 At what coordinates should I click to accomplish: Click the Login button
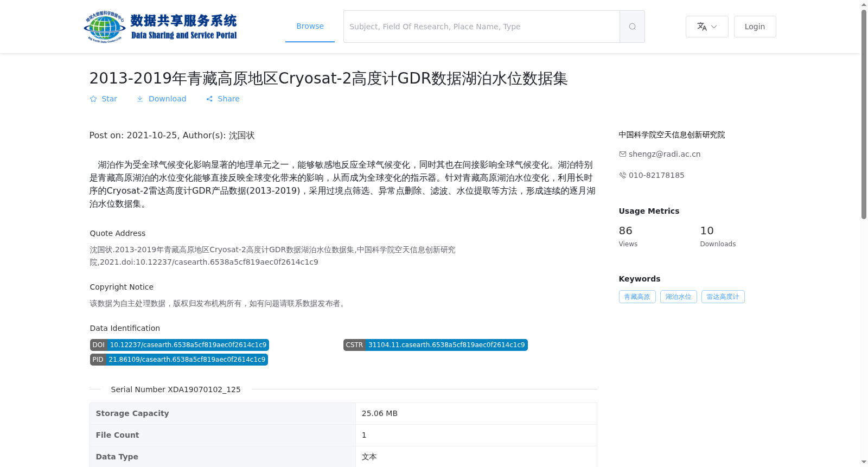(755, 27)
